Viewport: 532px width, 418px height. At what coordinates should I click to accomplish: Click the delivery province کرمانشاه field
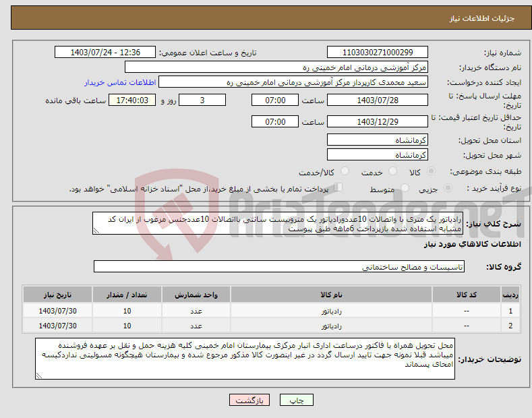(x=378, y=140)
